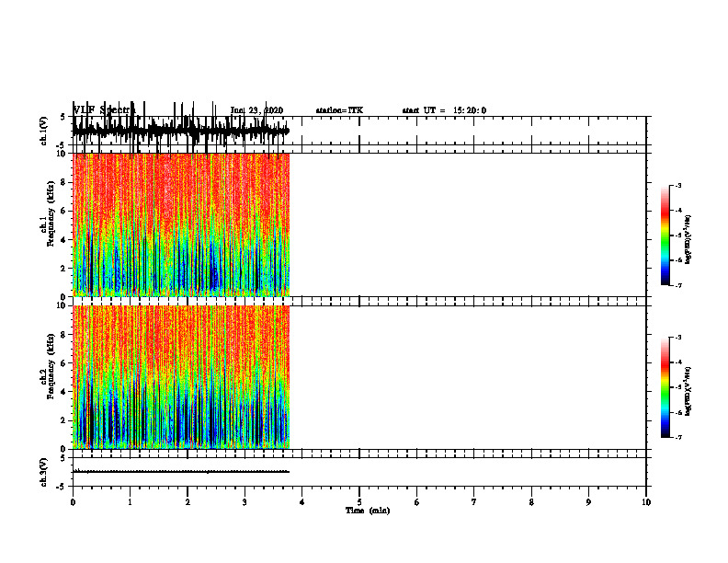Click the black ch.1 voltage waveform trace
728x563 pixels.
tap(181, 131)
